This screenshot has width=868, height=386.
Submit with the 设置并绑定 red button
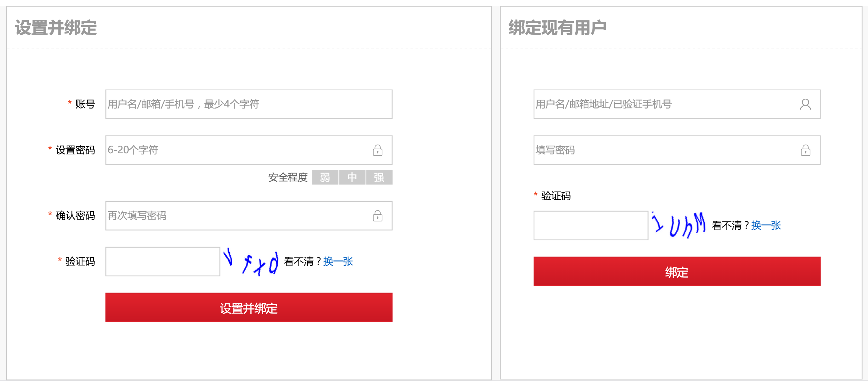(x=249, y=307)
